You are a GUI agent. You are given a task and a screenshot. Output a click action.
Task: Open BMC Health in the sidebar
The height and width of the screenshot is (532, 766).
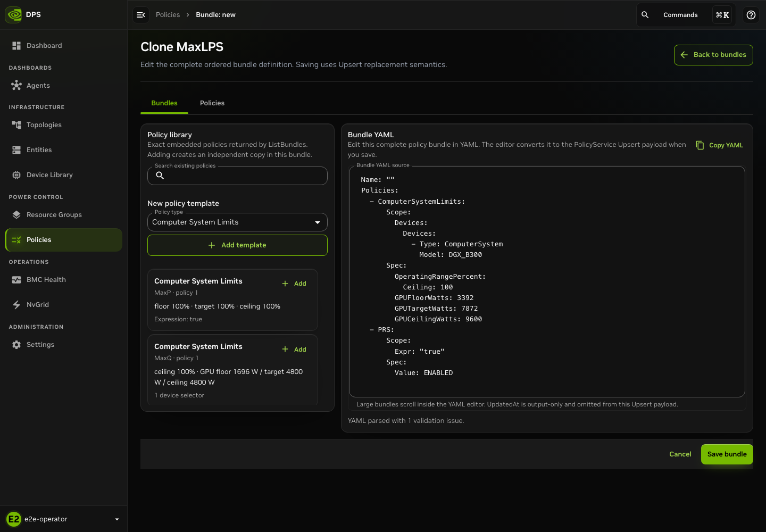64,280
